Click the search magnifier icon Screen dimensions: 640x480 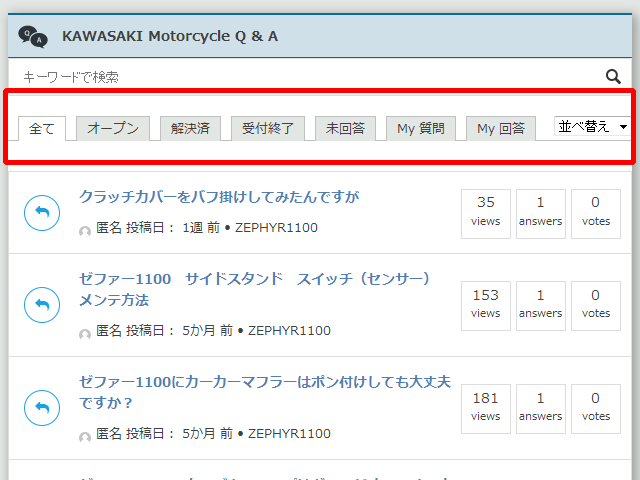tap(613, 76)
